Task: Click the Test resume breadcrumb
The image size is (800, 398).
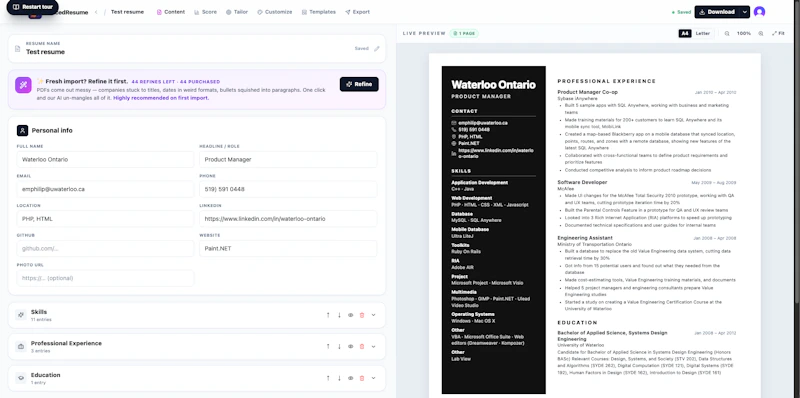Action: tap(127, 12)
